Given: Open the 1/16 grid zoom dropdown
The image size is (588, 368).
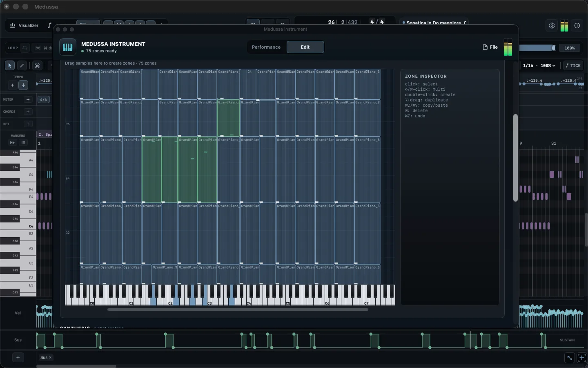Looking at the screenshot, I should (x=539, y=65).
